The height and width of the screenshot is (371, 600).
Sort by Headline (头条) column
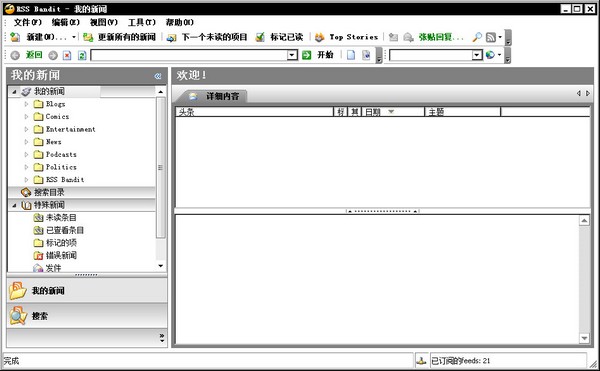254,112
